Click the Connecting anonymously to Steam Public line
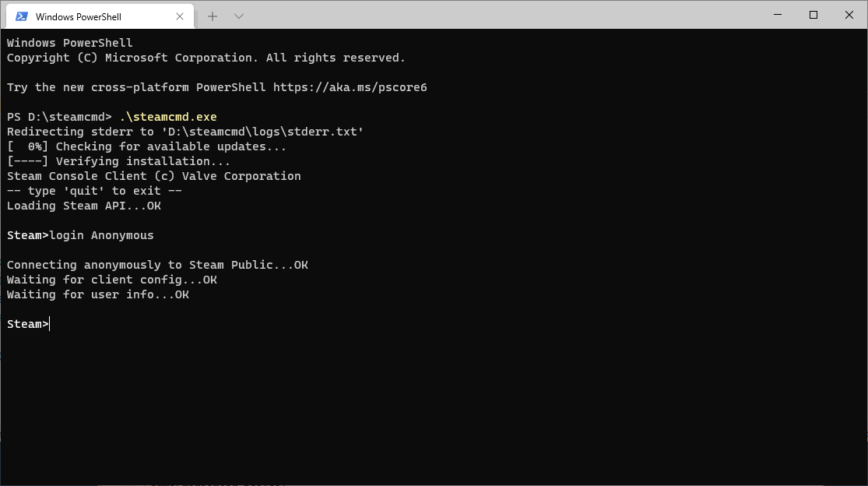This screenshot has width=868, height=486. [x=156, y=265]
